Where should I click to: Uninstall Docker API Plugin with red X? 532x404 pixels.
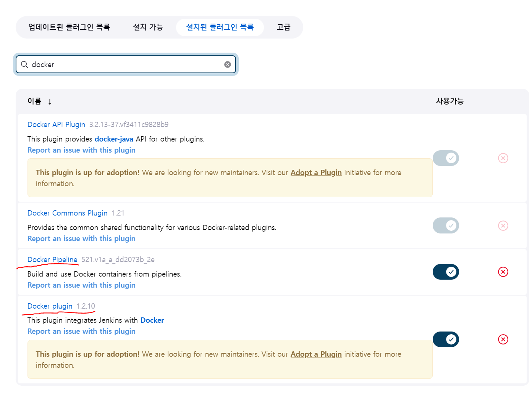[x=503, y=158]
